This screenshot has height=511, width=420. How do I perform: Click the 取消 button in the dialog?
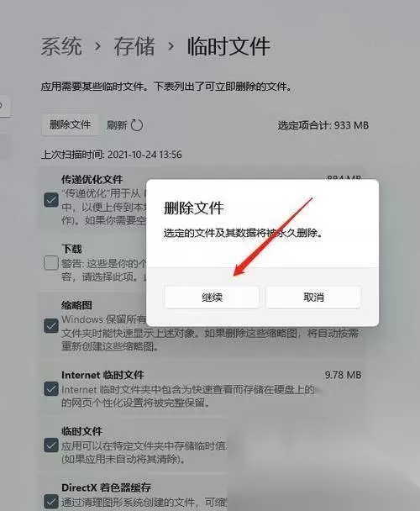pos(313,297)
